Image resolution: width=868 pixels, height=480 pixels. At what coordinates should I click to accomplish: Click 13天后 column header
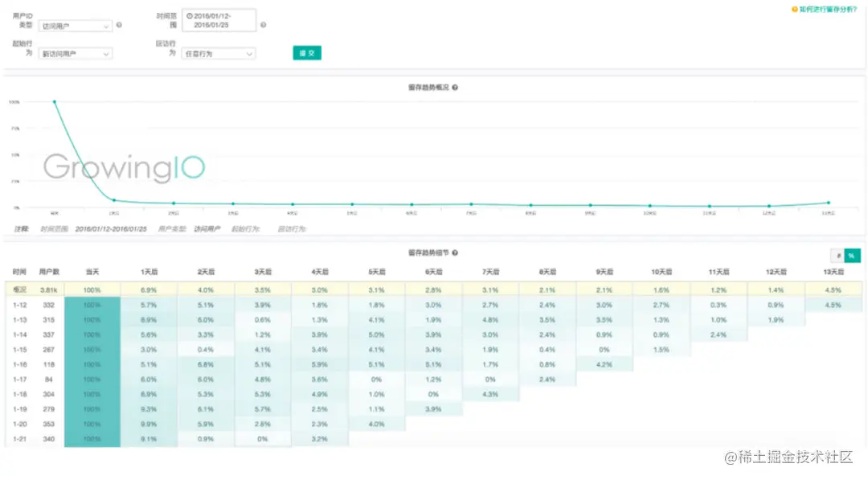pyautogui.click(x=833, y=272)
